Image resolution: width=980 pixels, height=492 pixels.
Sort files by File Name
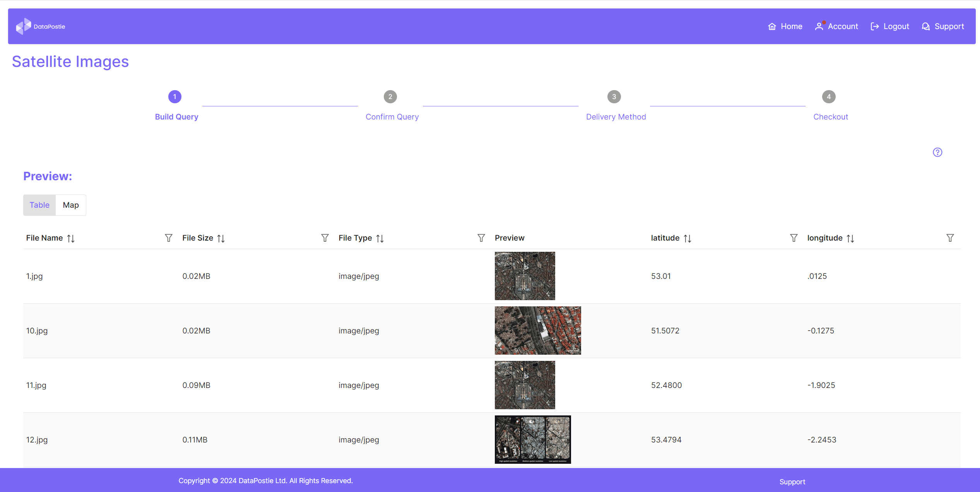(x=71, y=238)
